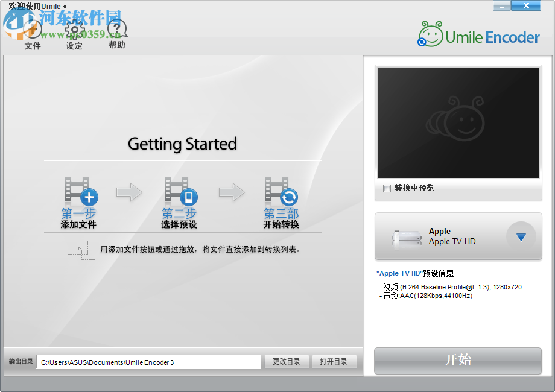Screen dimensions: 555x392
Task: Open the 文件 file menu
Action: (x=33, y=29)
